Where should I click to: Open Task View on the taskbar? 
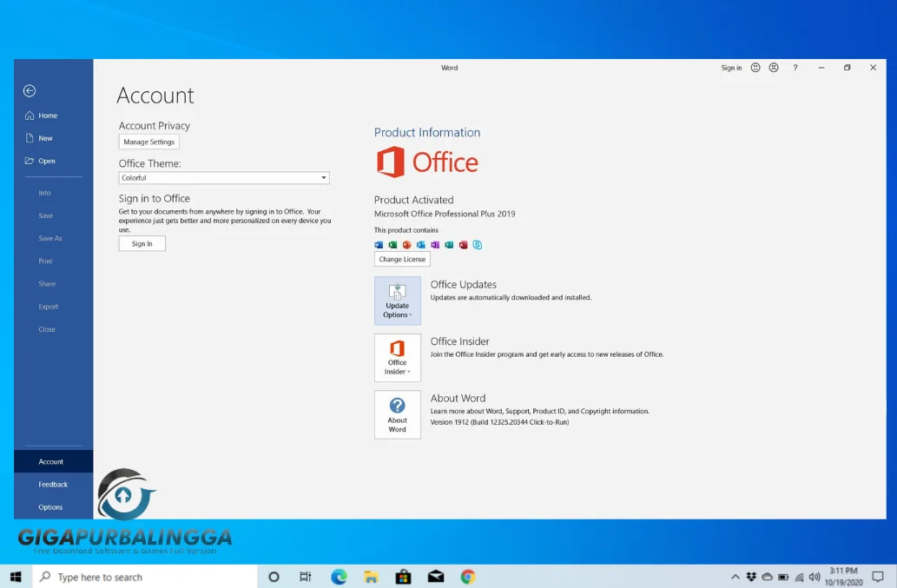click(x=306, y=577)
